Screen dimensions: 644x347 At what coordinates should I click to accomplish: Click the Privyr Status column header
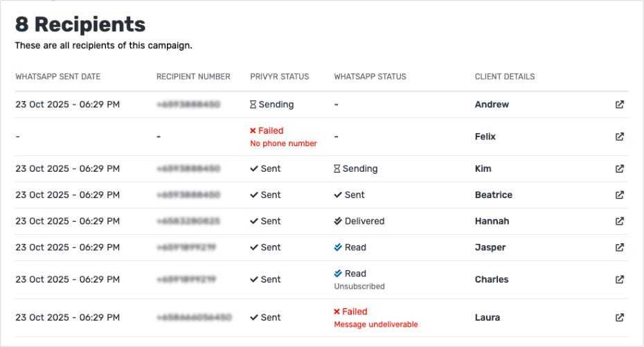point(279,77)
